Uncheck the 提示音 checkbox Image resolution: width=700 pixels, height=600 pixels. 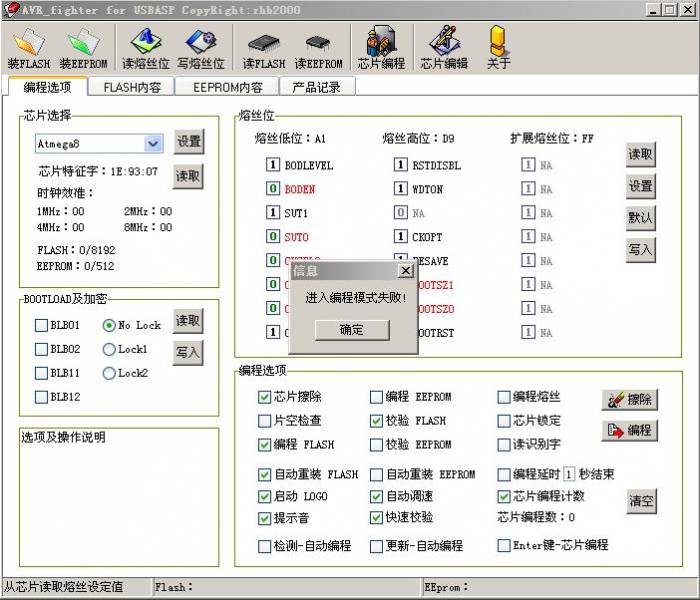264,518
